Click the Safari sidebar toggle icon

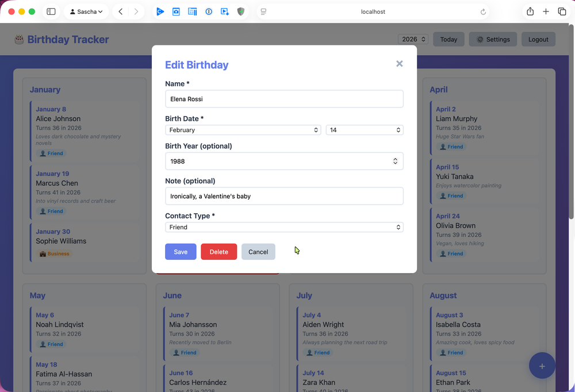point(51,11)
